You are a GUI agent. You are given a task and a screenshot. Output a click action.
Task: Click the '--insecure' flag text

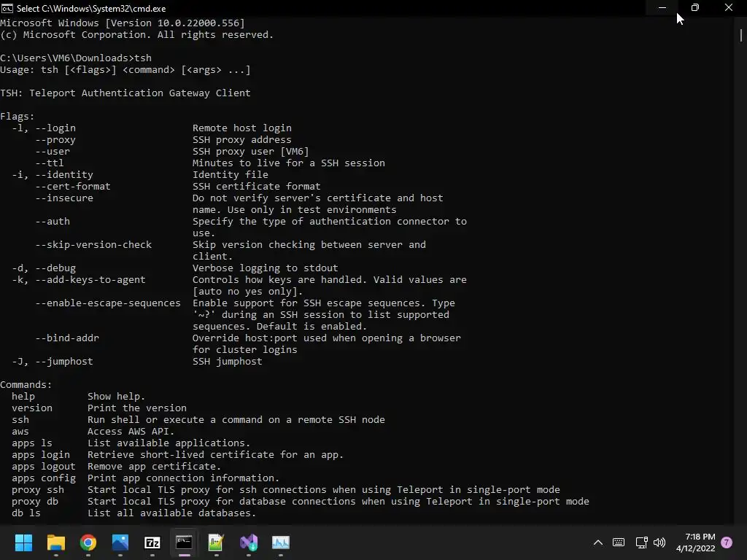tap(64, 198)
